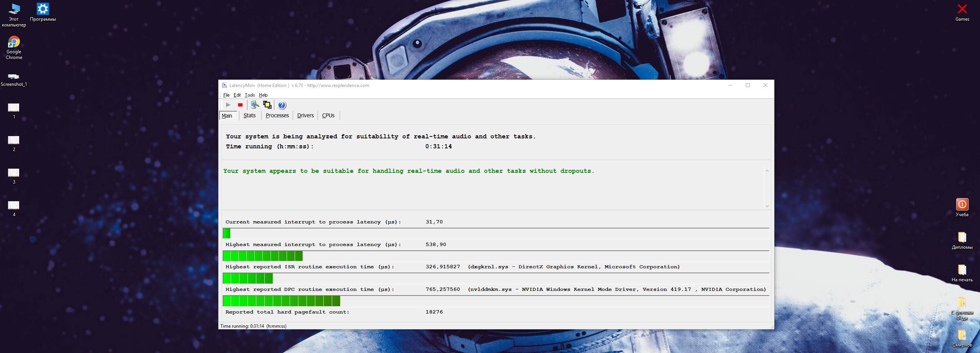Click 'Highest reported ISR routine execution time' label

pyautogui.click(x=310, y=267)
